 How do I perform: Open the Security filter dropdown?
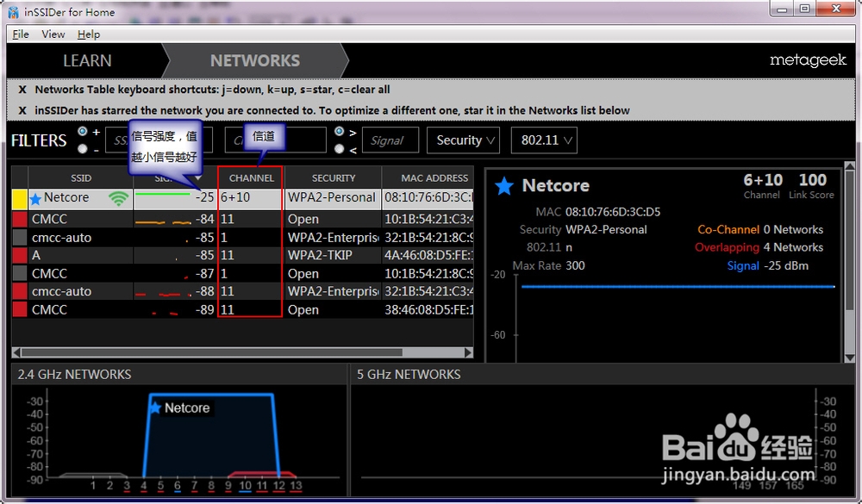464,140
